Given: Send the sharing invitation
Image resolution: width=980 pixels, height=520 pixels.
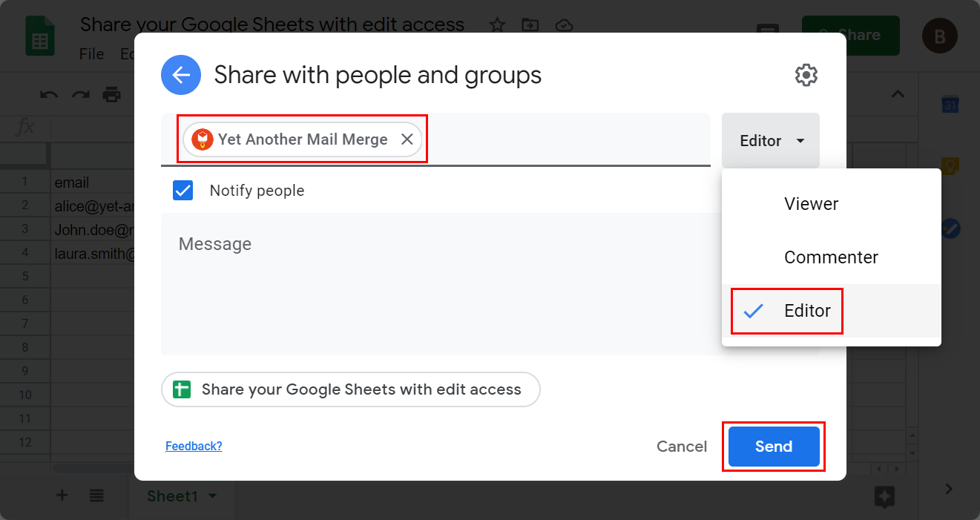Looking at the screenshot, I should [x=773, y=447].
